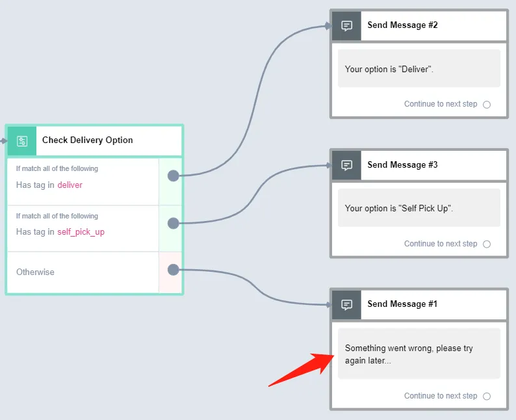Click the Check Delivery Option condition icon

tap(22, 141)
